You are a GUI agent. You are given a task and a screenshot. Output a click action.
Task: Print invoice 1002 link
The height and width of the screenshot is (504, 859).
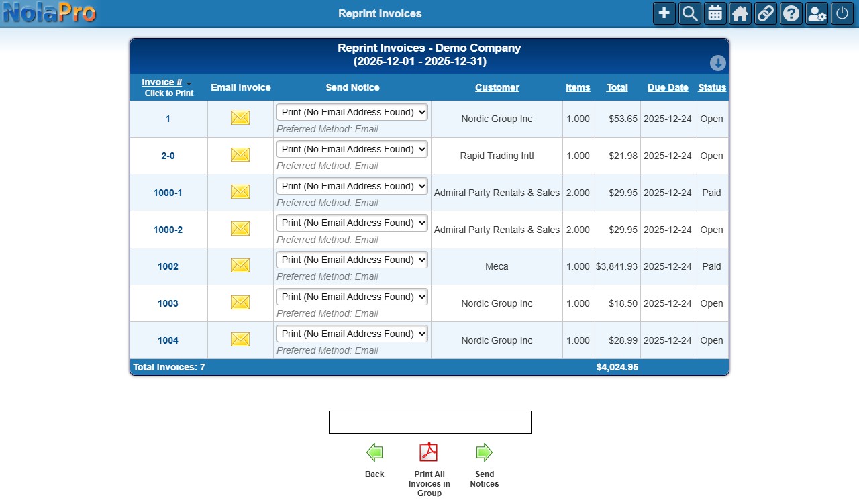pyautogui.click(x=168, y=266)
